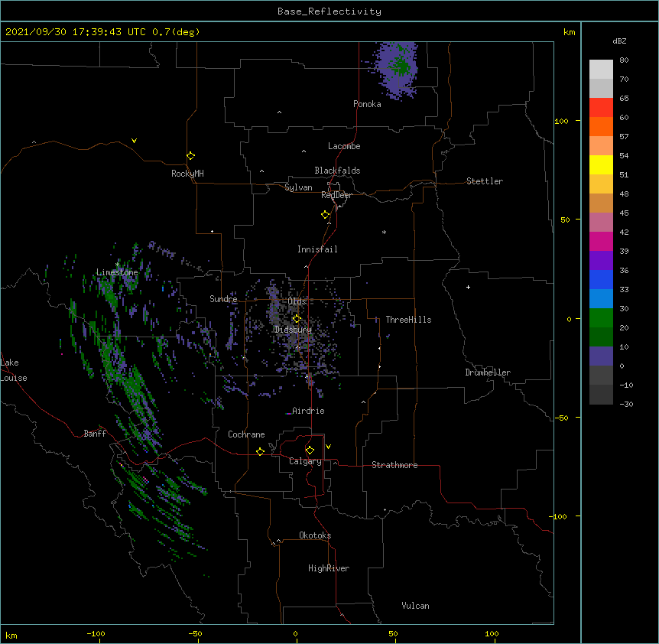659x644 pixels.
Task: Click the HighRiver label
Action: (329, 568)
